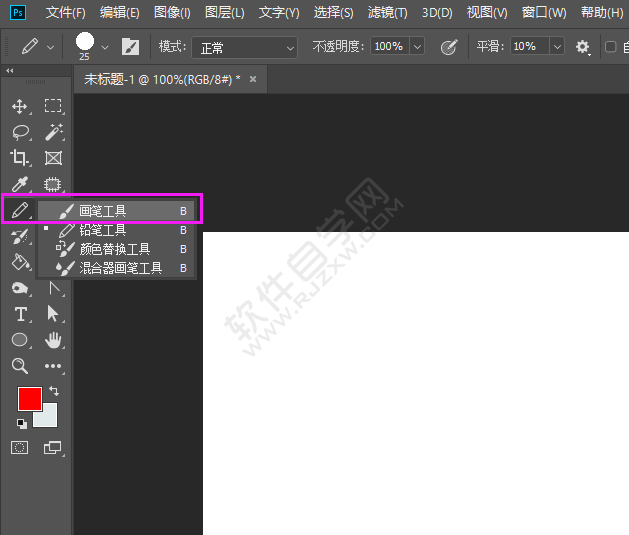Screen dimensions: 629x535
Task: Select the Paint Bucket tool
Action: tap(20, 262)
